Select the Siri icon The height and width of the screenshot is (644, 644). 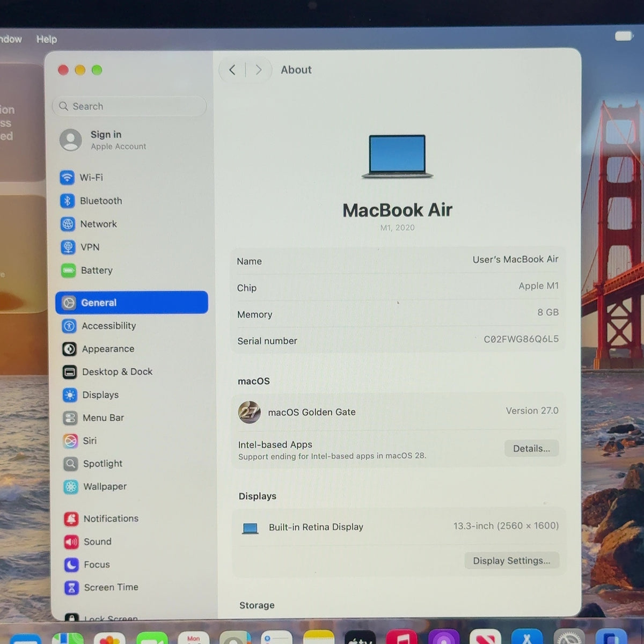(x=70, y=441)
